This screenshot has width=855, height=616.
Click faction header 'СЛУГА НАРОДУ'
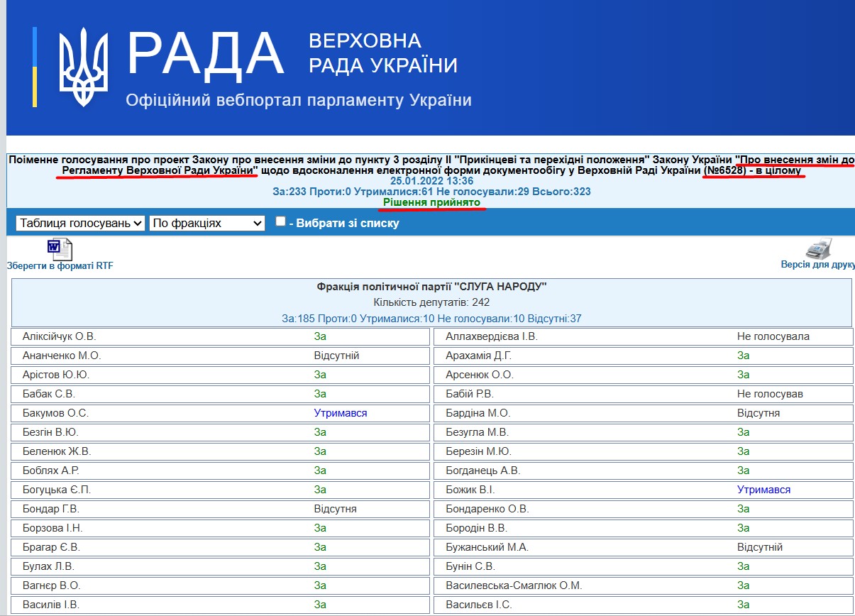point(431,287)
